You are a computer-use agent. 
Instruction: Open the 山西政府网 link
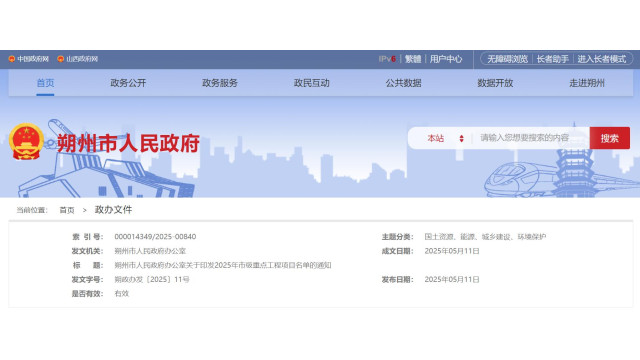(x=82, y=59)
